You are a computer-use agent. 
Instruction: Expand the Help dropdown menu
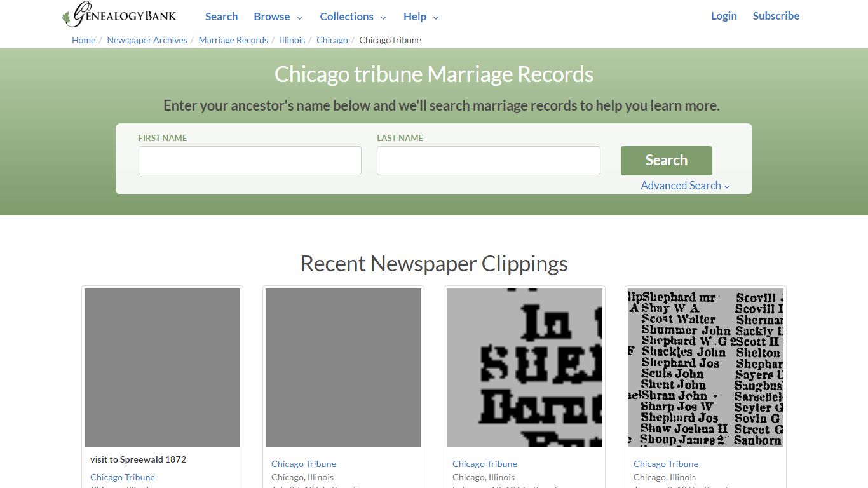pyautogui.click(x=421, y=17)
